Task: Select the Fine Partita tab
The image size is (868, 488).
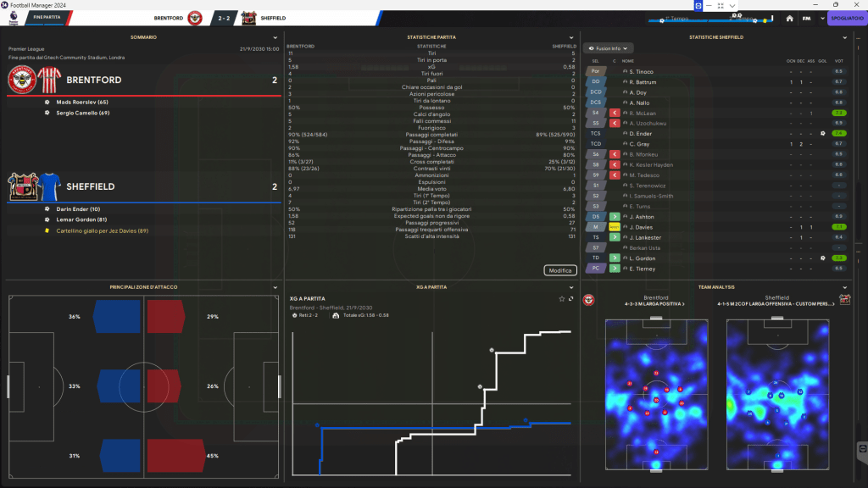Action: [47, 17]
